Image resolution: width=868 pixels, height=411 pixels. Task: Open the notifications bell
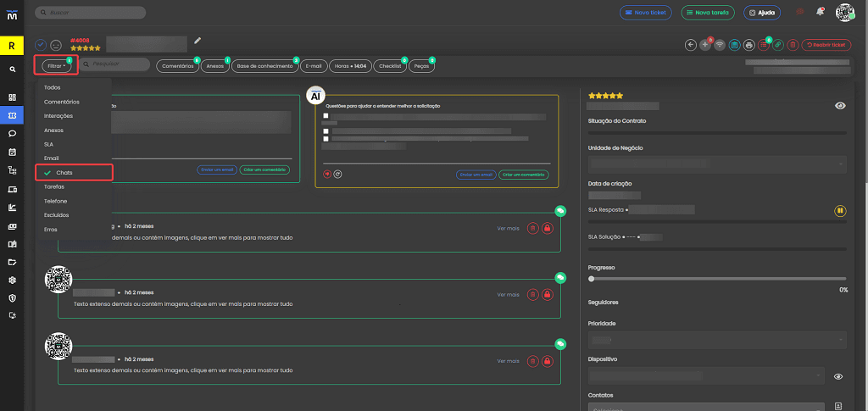(820, 12)
